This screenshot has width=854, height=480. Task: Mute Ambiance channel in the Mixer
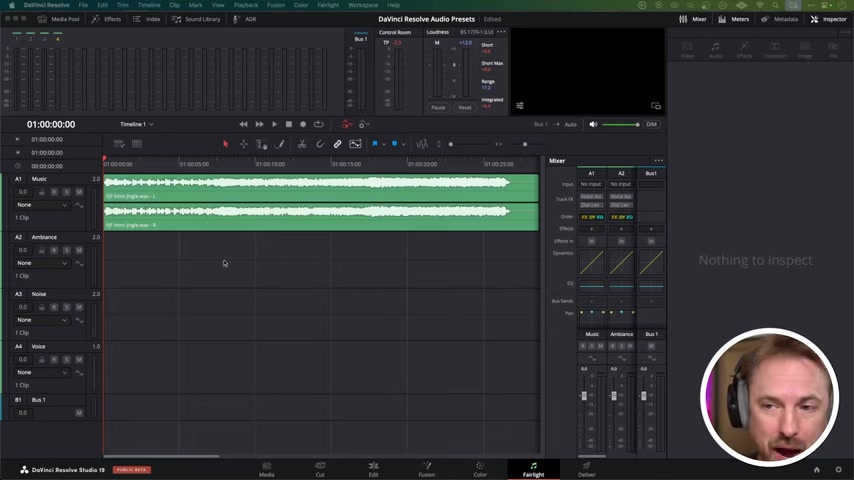[630, 346]
